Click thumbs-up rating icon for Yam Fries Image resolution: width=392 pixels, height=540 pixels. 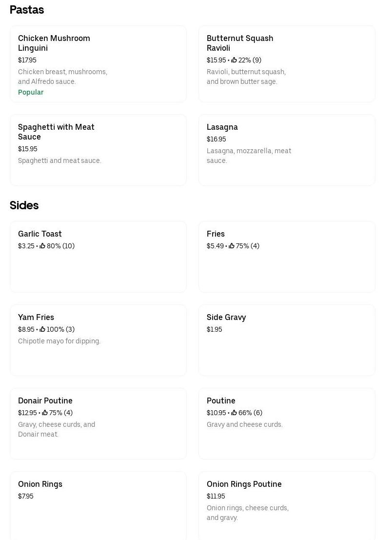click(x=42, y=329)
